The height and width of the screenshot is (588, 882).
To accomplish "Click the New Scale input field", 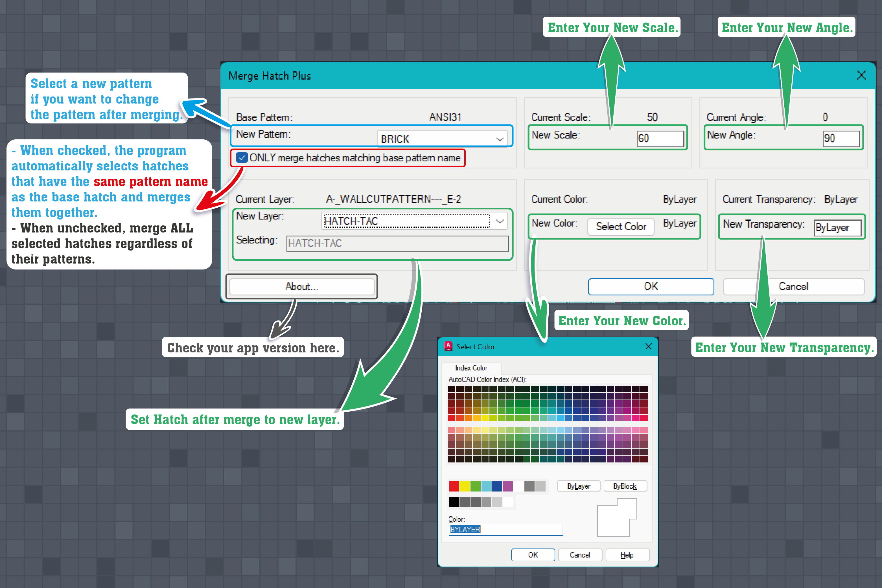I will click(x=660, y=138).
